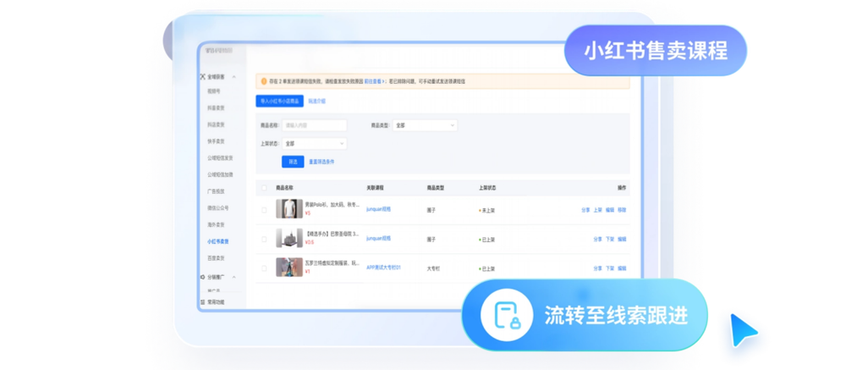The width and height of the screenshot is (868, 370).
Task: Click the 常用功能 icon at sidebar bottom
Action: (202, 301)
